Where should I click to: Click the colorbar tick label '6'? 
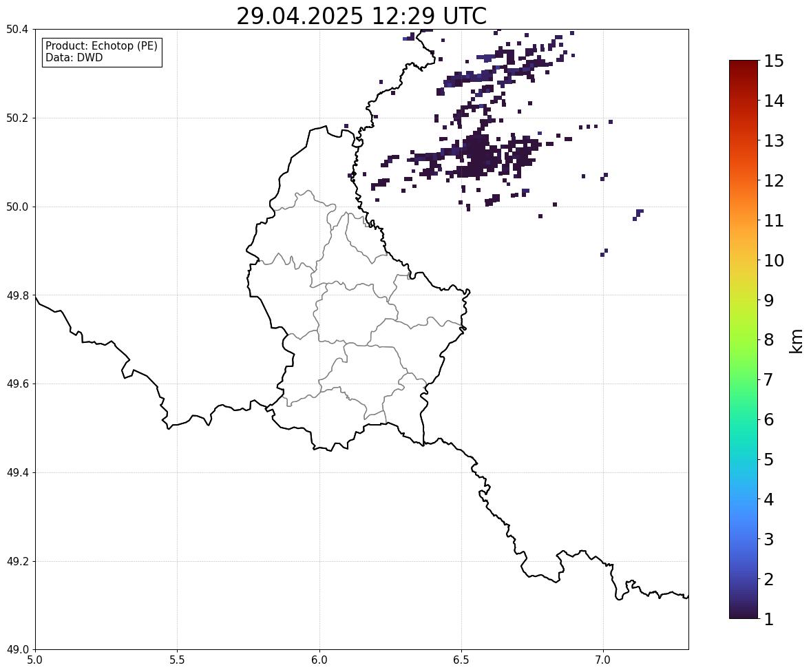[768, 419]
